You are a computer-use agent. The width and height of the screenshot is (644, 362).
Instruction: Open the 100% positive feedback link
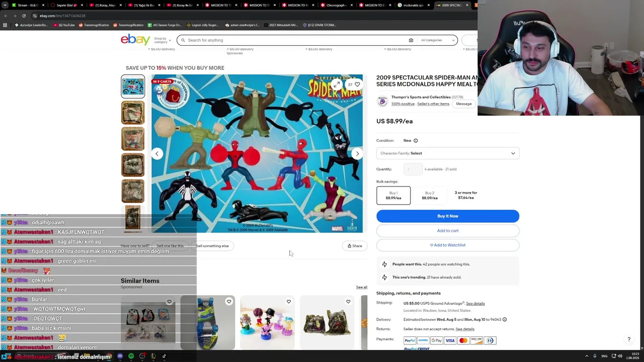coord(403,104)
